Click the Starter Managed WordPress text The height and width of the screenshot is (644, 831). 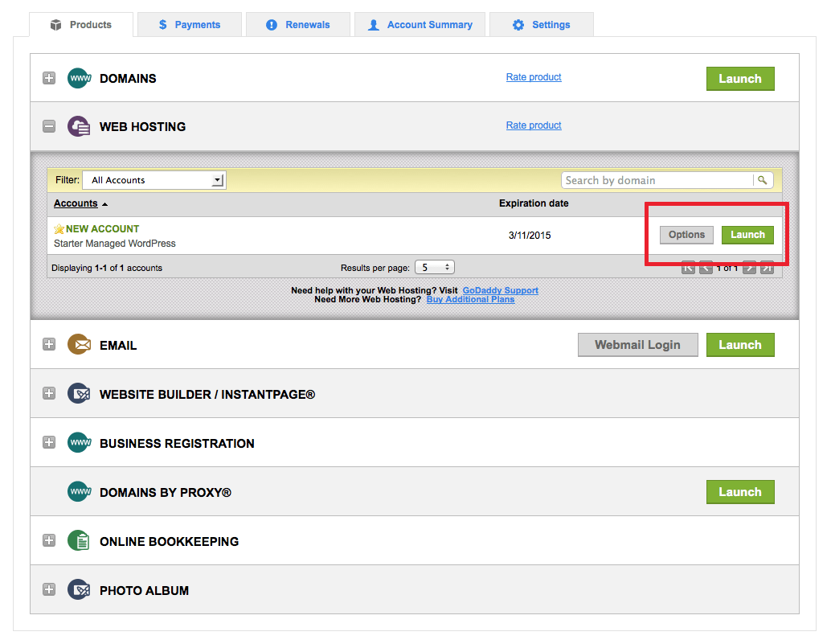pyautogui.click(x=114, y=244)
